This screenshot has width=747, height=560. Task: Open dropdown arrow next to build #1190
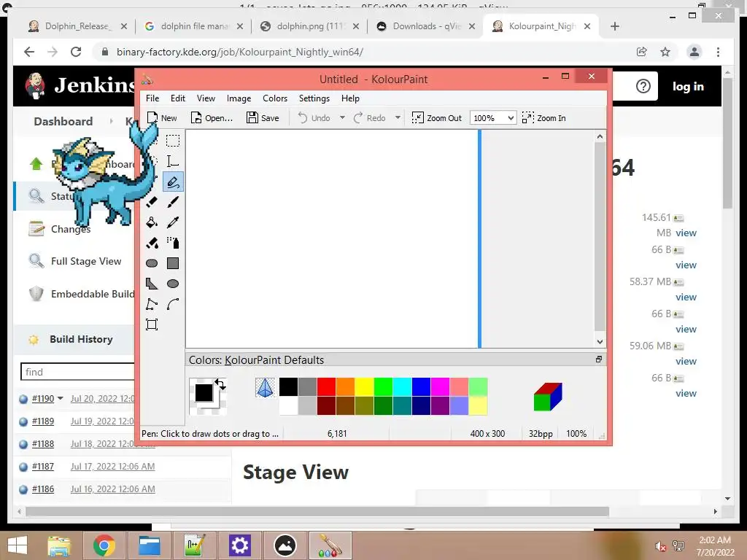coord(61,398)
